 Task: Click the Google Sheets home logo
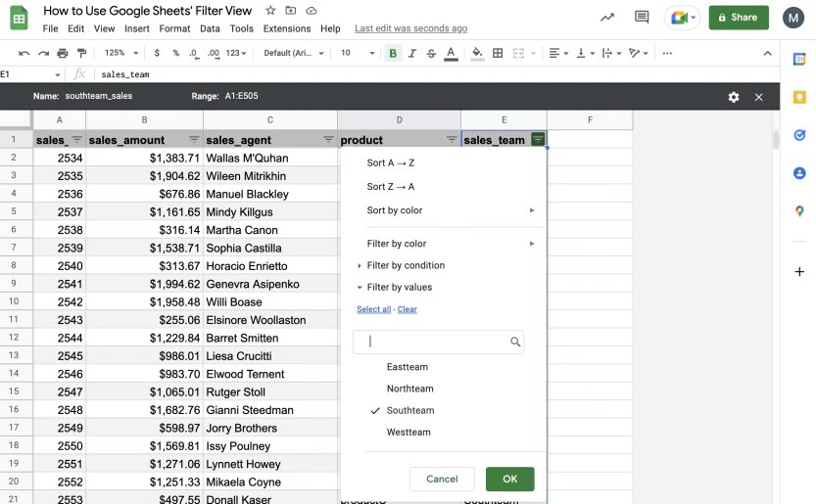[x=20, y=19]
